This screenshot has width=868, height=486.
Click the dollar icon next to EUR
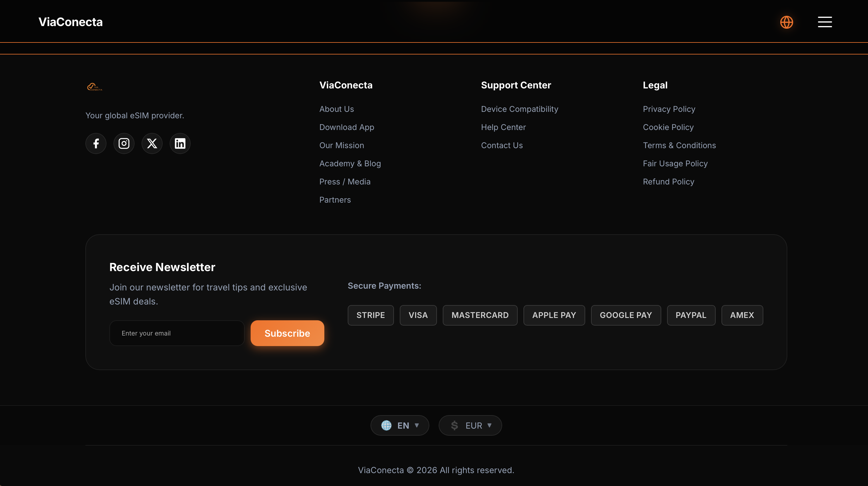454,425
